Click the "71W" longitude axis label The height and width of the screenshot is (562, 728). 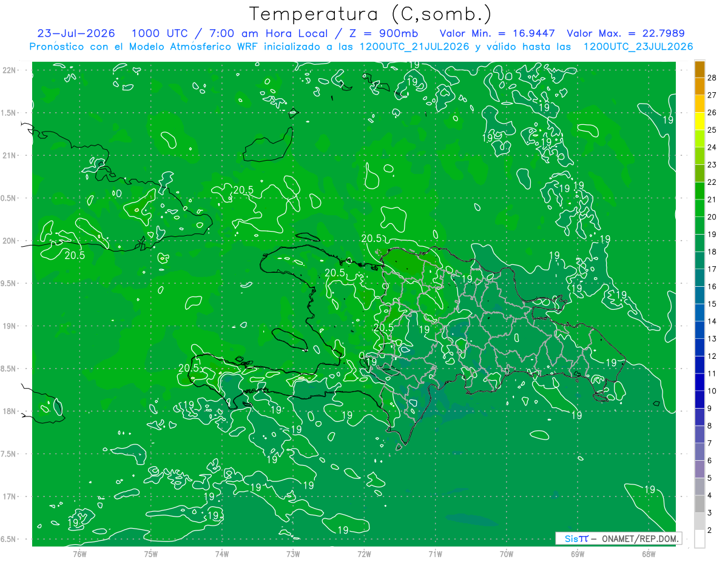coord(435,554)
